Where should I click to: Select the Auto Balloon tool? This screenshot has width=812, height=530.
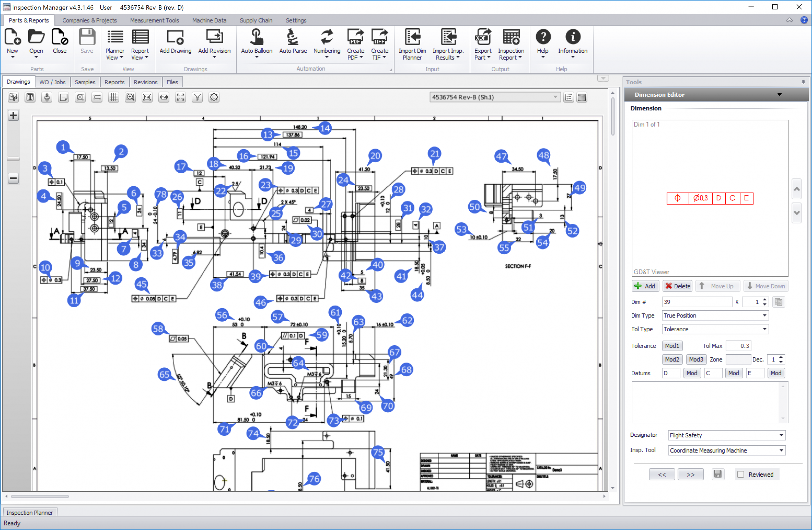coord(256,43)
